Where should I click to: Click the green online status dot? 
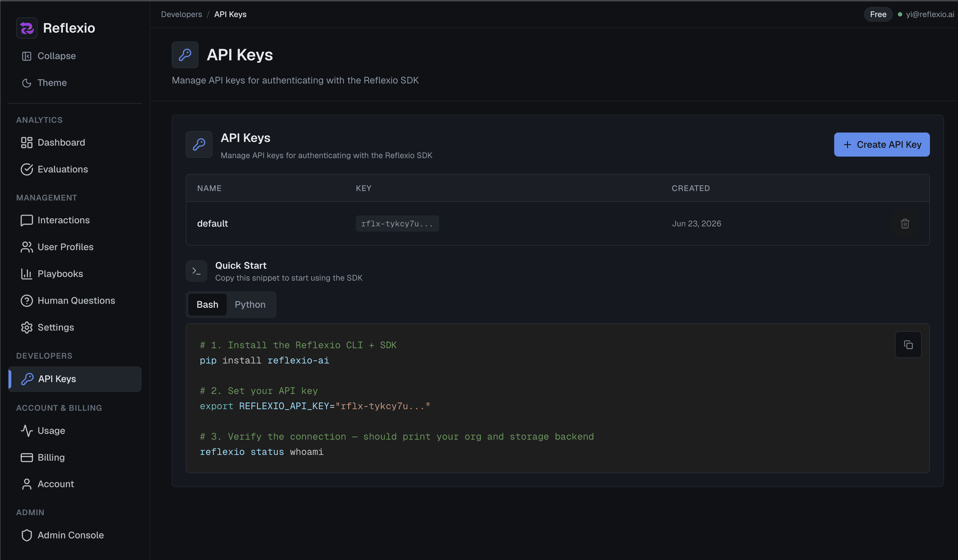coord(900,14)
